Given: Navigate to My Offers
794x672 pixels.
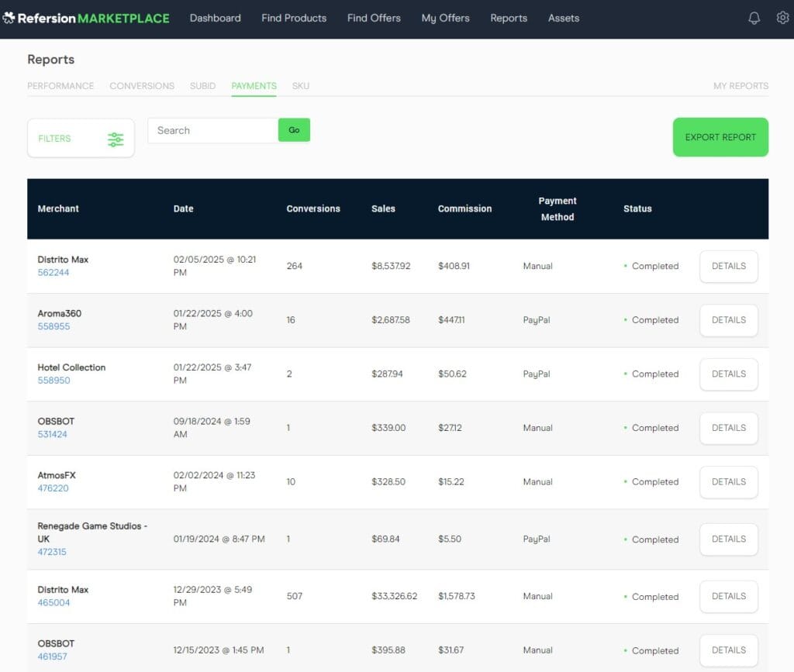Looking at the screenshot, I should [x=445, y=19].
